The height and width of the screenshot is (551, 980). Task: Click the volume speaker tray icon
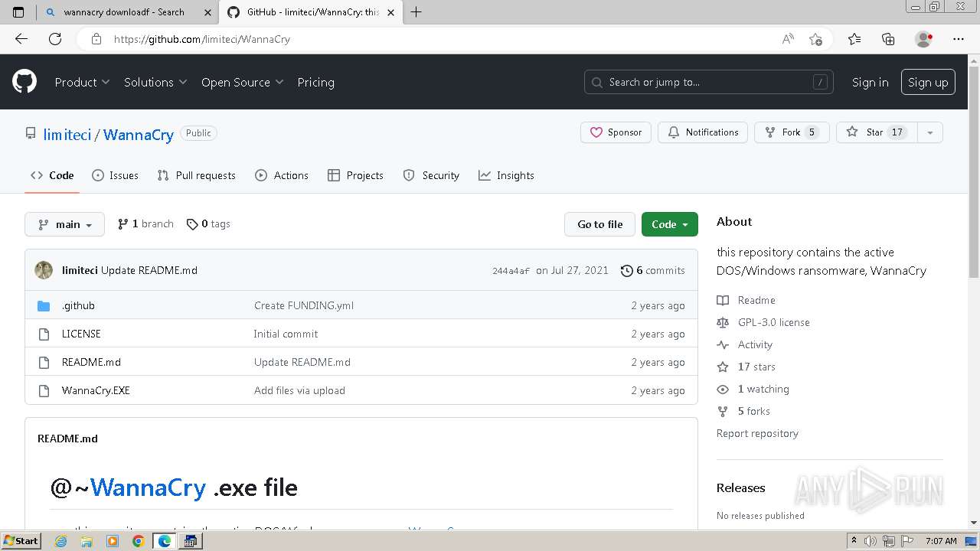pos(871,541)
